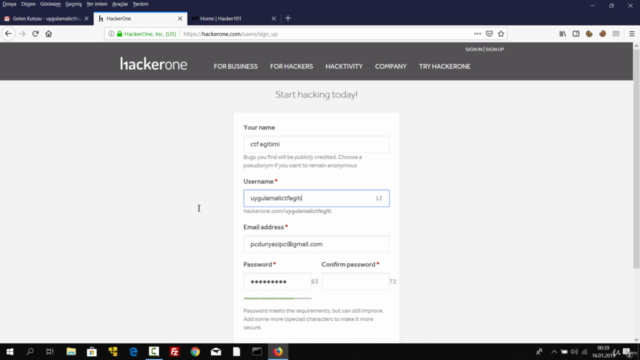Screen dimensions: 640x360
Task: Launch Google Chrome from taskbar
Action: [x=195, y=351]
